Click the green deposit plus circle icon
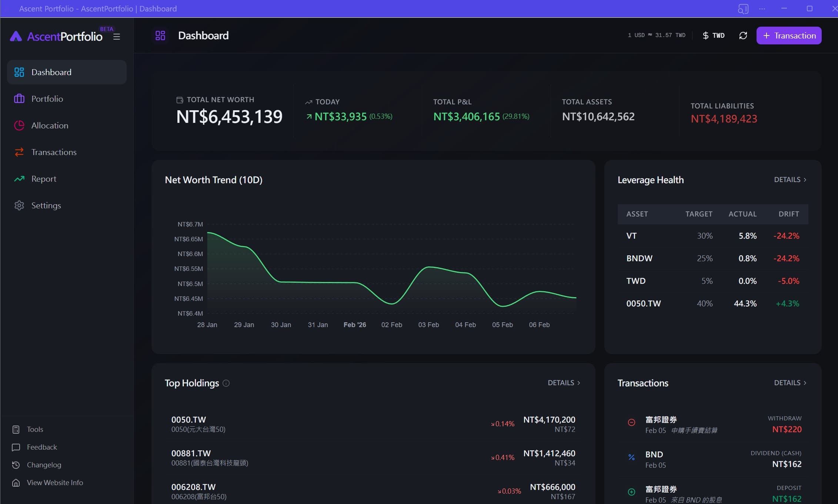This screenshot has width=838, height=504. 632,492
